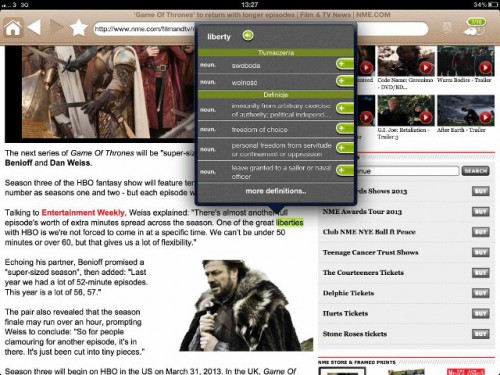Add translation 'wolność' with plus button
This screenshot has height=375, width=500.
click(x=345, y=81)
